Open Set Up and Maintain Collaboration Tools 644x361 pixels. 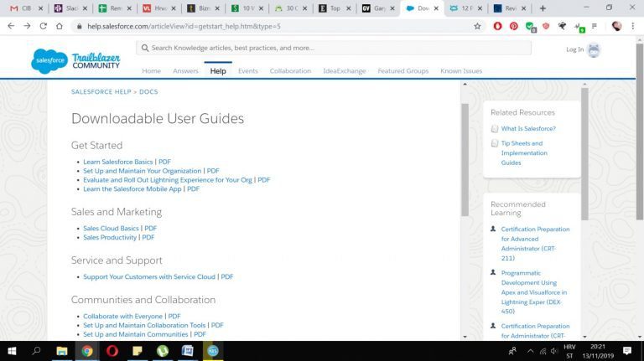pyautogui.click(x=144, y=325)
